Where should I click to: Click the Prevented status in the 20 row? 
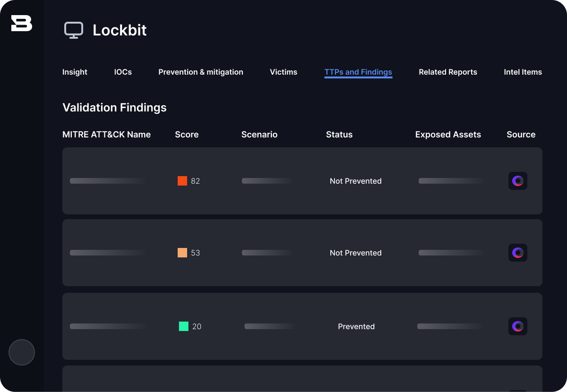pos(356,326)
